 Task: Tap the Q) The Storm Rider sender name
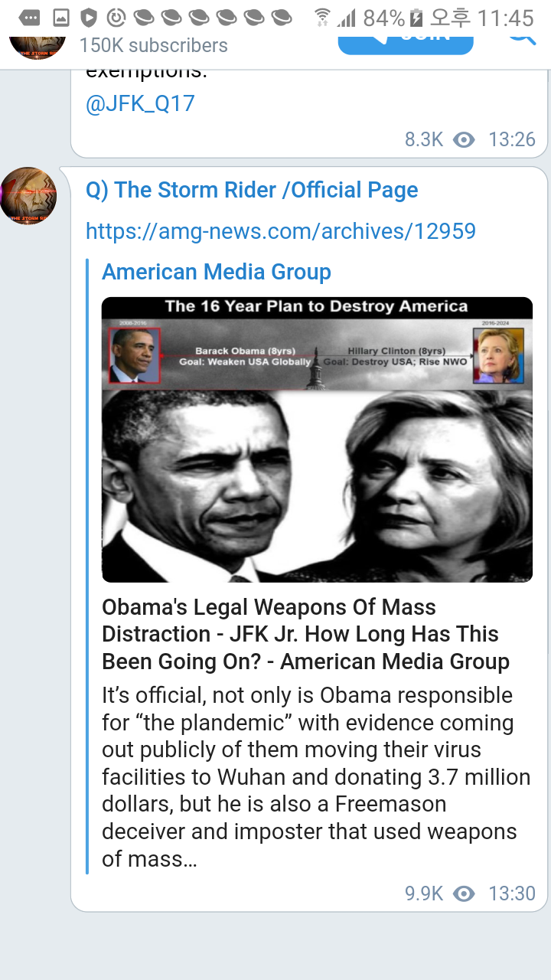[x=252, y=190]
